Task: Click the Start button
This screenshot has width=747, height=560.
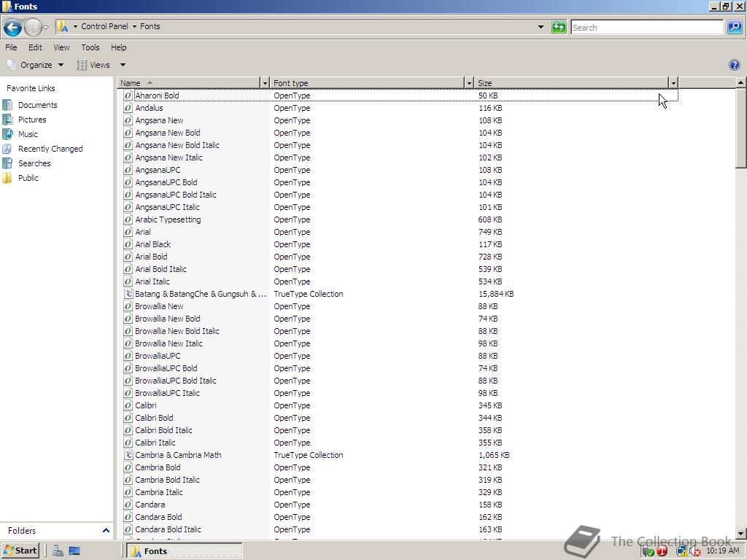Action: [20, 551]
